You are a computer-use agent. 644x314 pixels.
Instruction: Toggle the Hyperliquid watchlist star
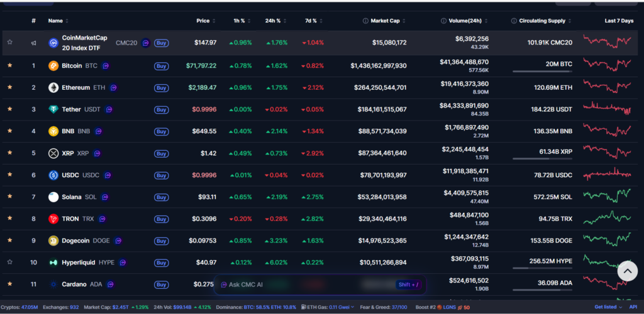tap(9, 262)
